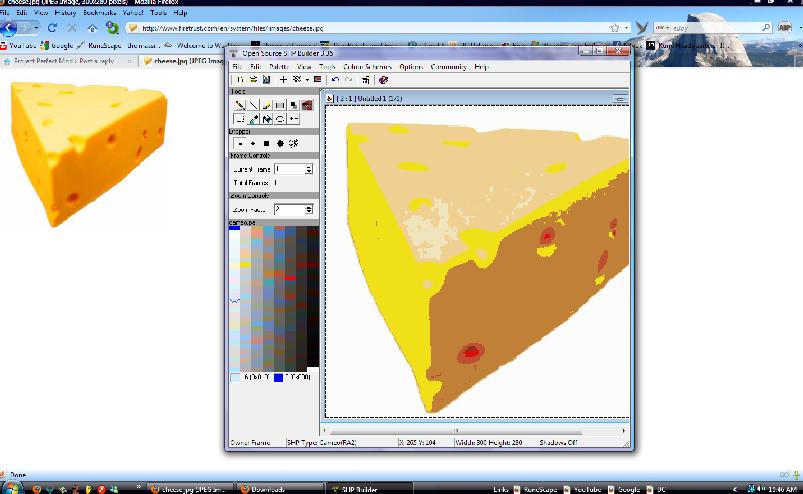The image size is (803, 494).
Task: Adjust the Current Frame spinner arrows
Action: [309, 169]
